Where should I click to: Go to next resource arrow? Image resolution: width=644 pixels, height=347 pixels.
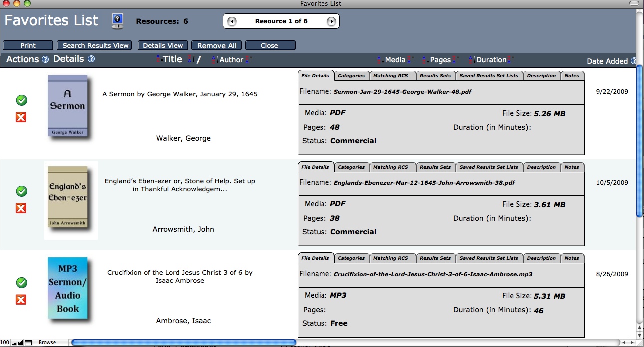(x=331, y=21)
